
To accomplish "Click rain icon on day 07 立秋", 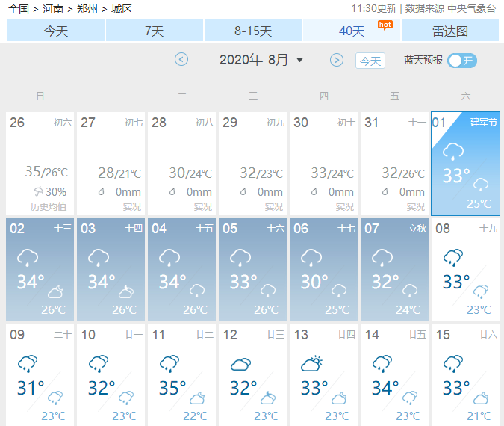I will tap(382, 257).
